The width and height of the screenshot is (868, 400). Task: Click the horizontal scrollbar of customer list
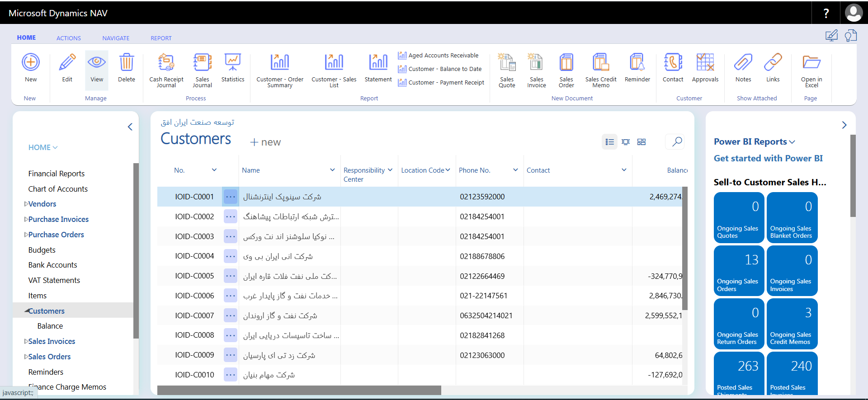(299, 390)
